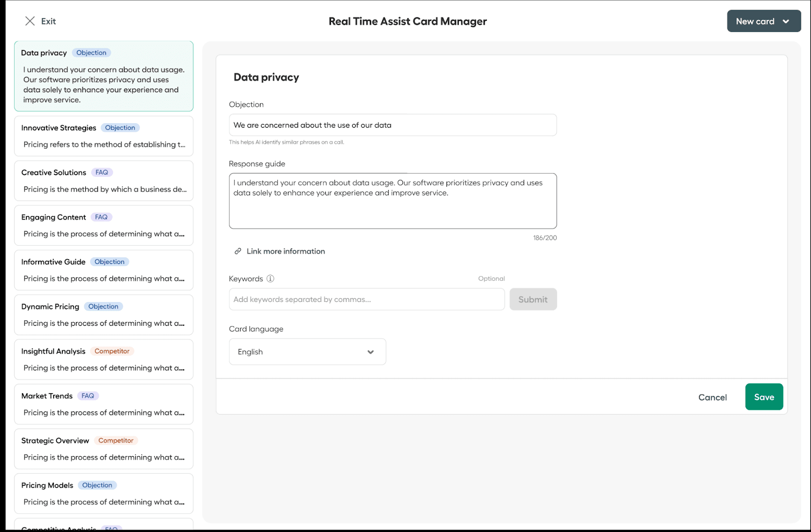Click the New card chevron arrow

(786, 21)
